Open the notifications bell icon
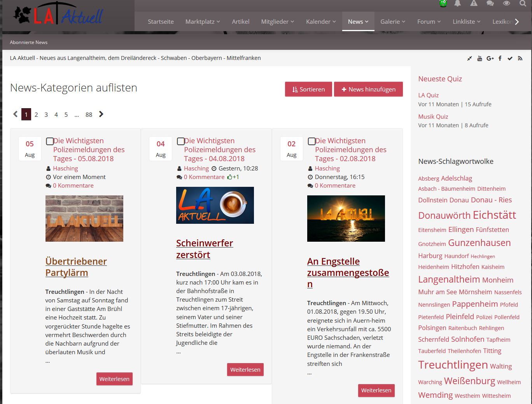Screen dimensions: 532x404 tap(458, 4)
